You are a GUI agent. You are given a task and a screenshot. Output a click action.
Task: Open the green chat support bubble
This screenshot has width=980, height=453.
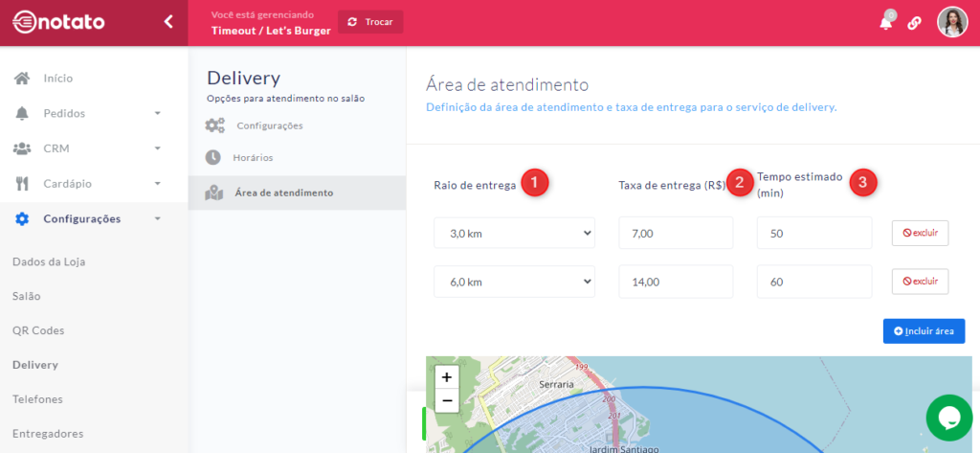(x=948, y=417)
